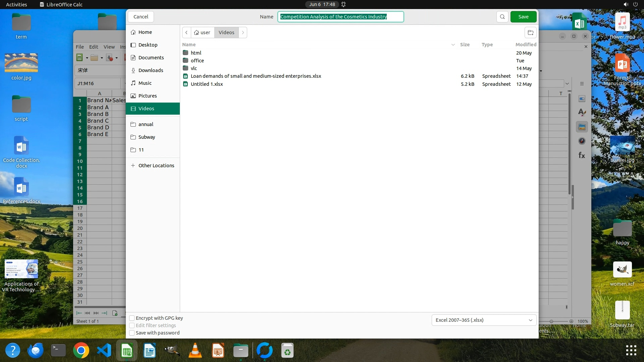
Task: Toggle Edit filter settings checkbox
Action: [132, 325]
